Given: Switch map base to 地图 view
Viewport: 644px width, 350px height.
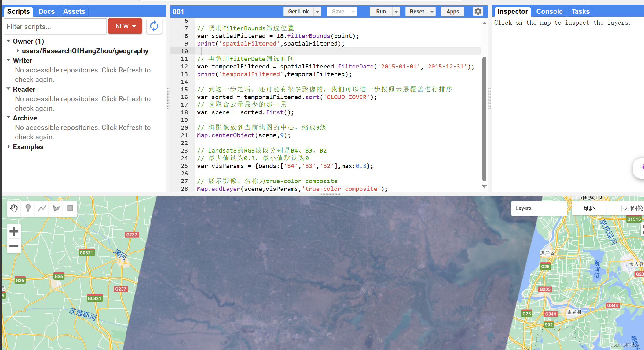Looking at the screenshot, I should coord(589,208).
